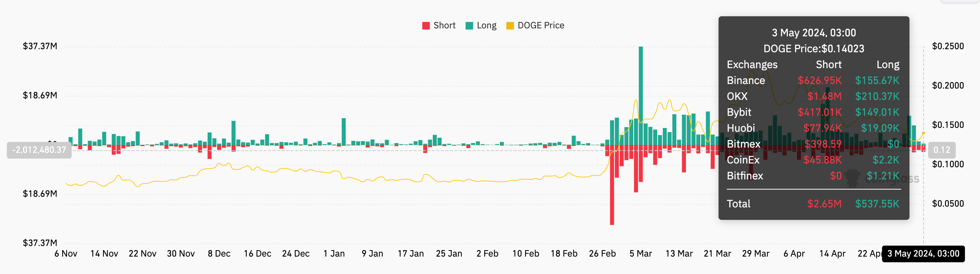Click the DOGE Price:$0.14023 tooltip line
Image resolution: width=980 pixels, height=274 pixels.
tap(813, 49)
